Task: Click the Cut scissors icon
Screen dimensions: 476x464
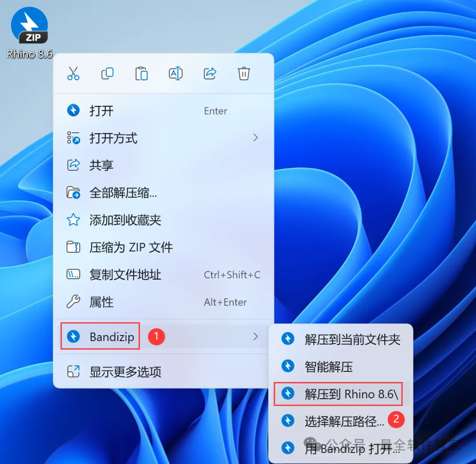Action: tap(74, 74)
